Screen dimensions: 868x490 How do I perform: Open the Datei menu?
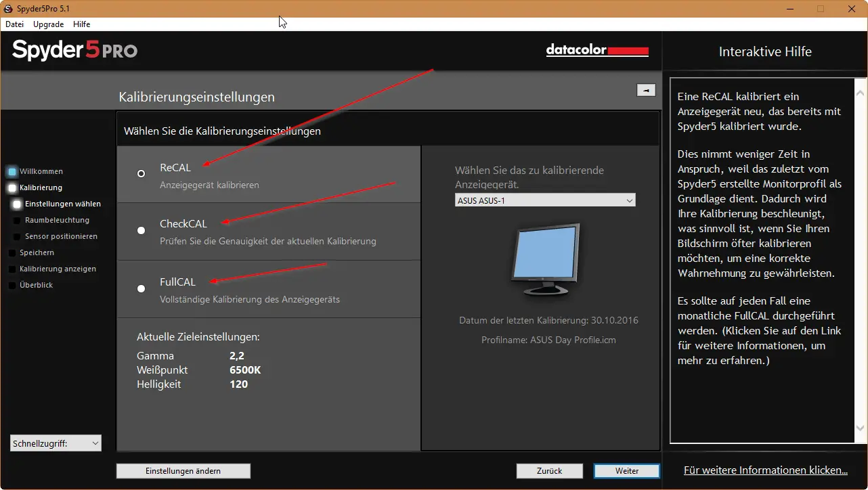tap(14, 24)
